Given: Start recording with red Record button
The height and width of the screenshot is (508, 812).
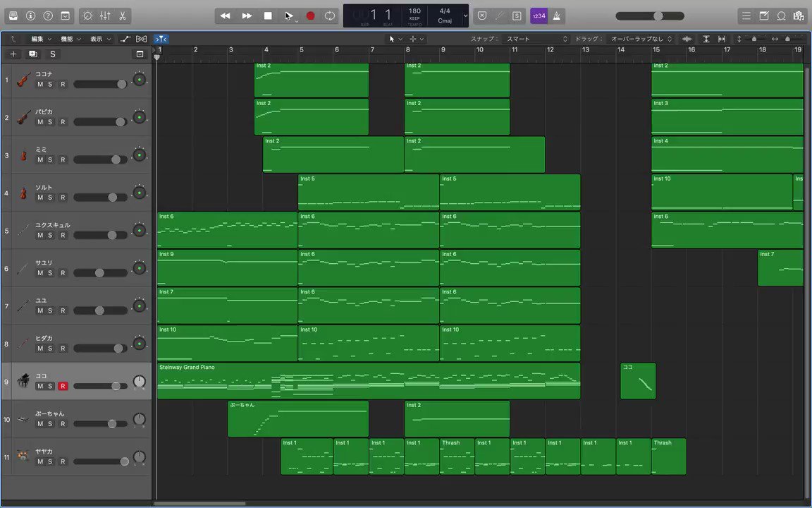Looking at the screenshot, I should [x=310, y=16].
